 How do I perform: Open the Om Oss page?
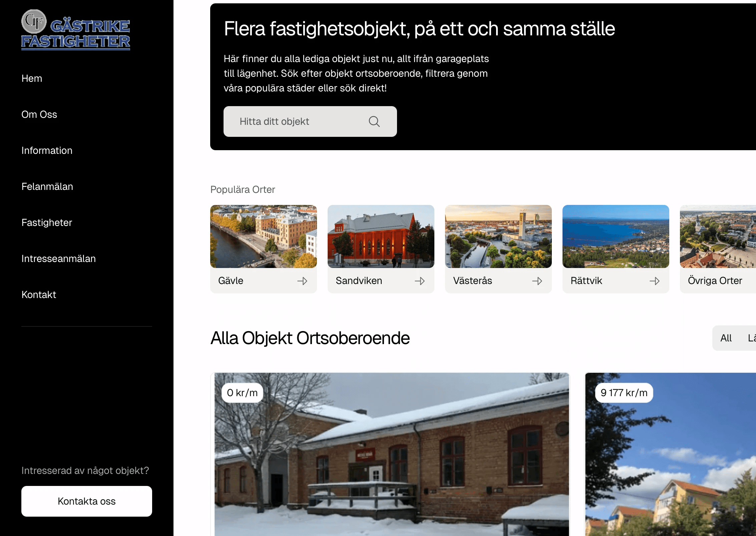pos(39,114)
